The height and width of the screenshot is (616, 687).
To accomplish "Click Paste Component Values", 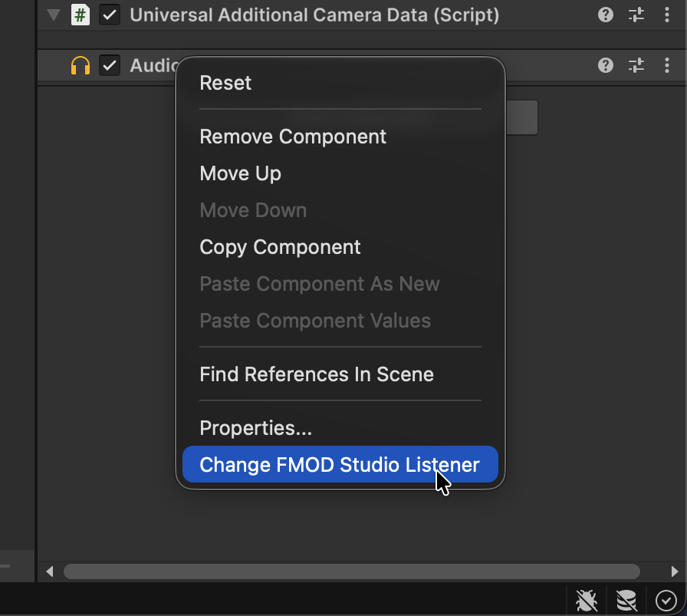I will [340, 321].
